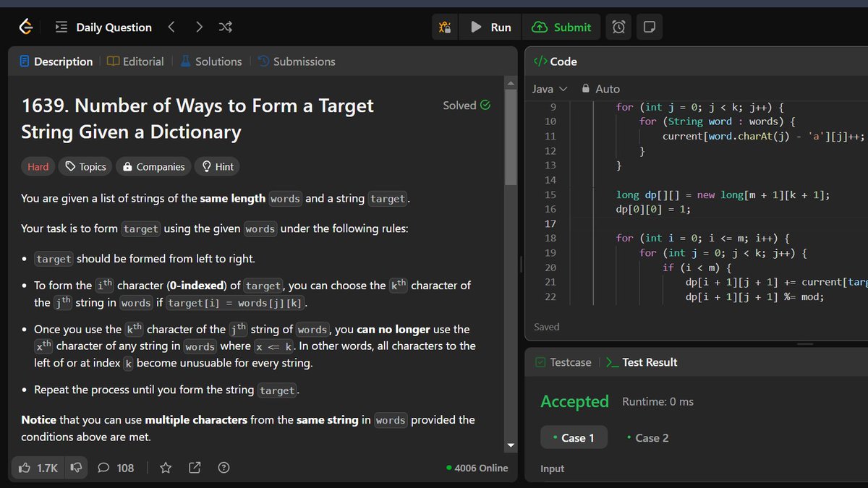
Task: Select Case 2 result
Action: pyautogui.click(x=648, y=437)
